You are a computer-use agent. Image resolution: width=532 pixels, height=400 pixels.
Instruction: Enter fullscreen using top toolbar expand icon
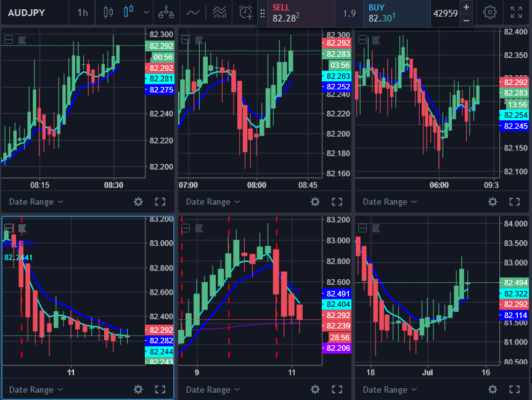pyautogui.click(x=517, y=12)
